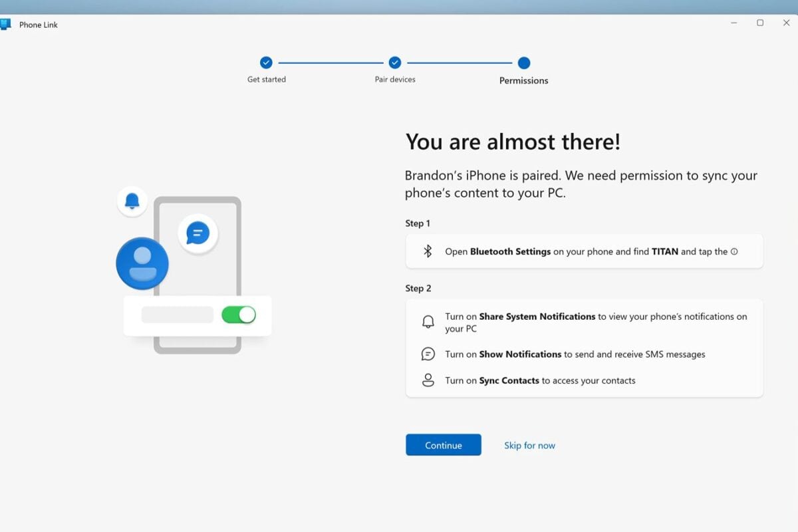Minimize the Phone Link window
This screenshot has width=798, height=532.
734,23
